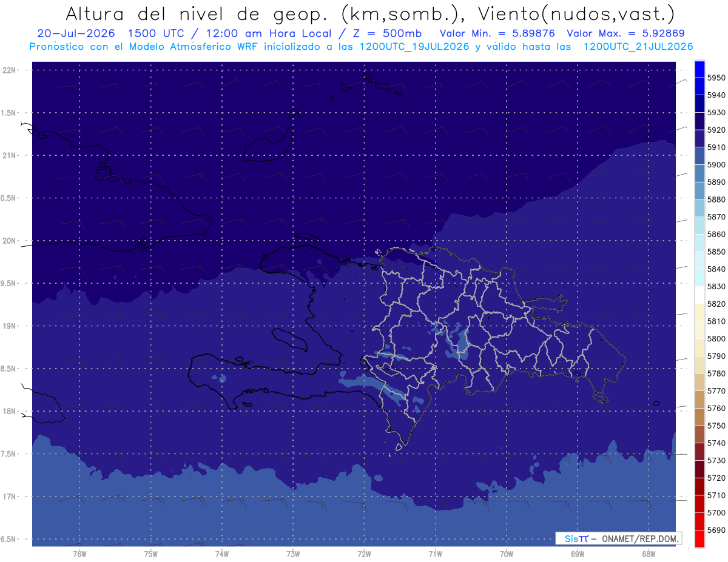
Task: Click the 68W longitude label
Action: (649, 555)
